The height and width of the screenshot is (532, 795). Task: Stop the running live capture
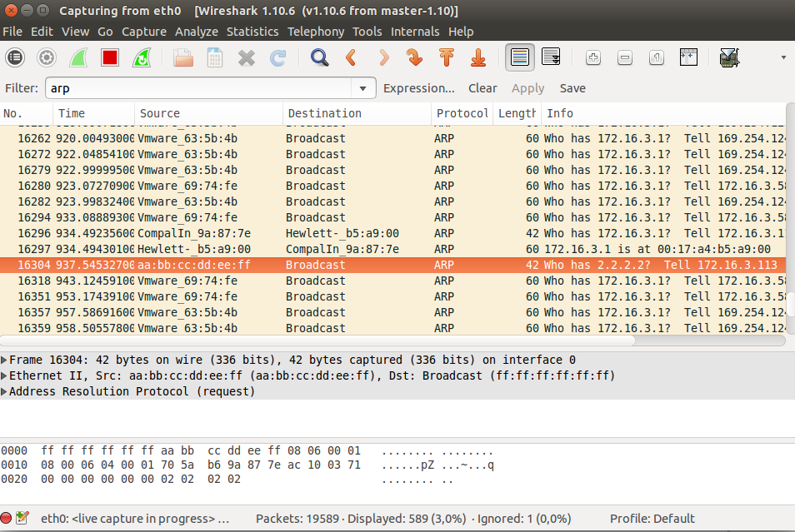point(109,57)
